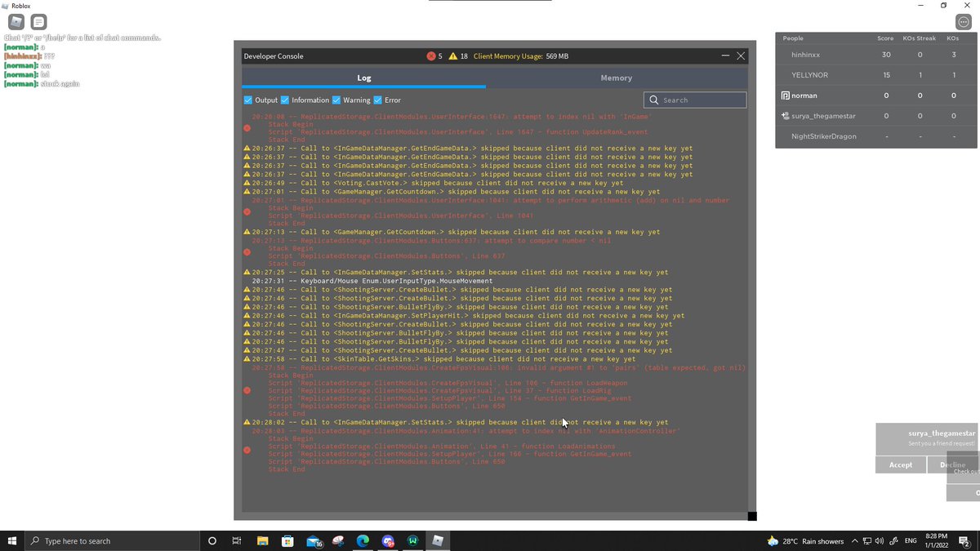The height and width of the screenshot is (551, 980).
Task: Click the SetPlayerHit warning line
Action: click(464, 316)
